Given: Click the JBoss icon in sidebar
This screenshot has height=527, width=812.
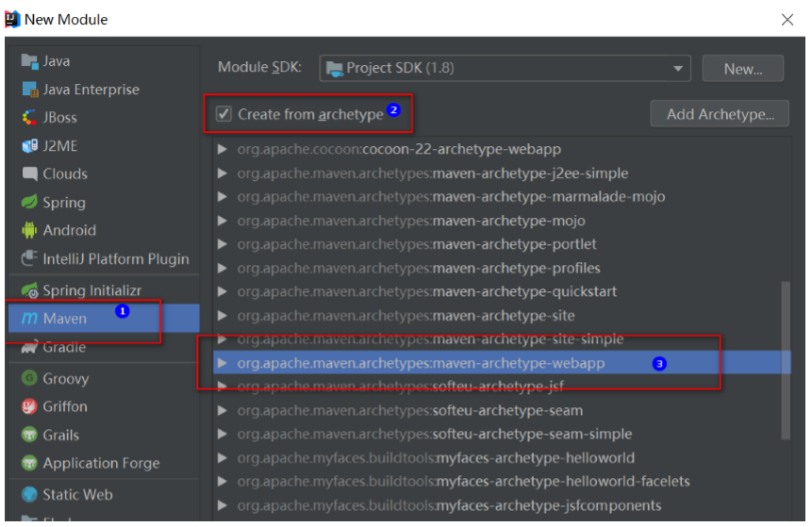Looking at the screenshot, I should [29, 118].
